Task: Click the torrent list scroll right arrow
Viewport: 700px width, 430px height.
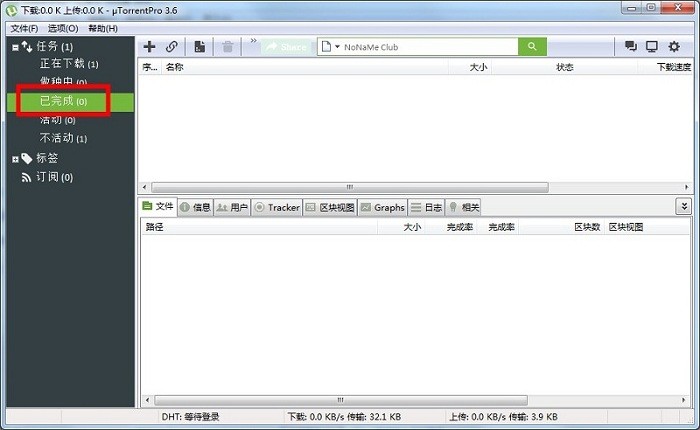Action: pyautogui.click(x=687, y=187)
